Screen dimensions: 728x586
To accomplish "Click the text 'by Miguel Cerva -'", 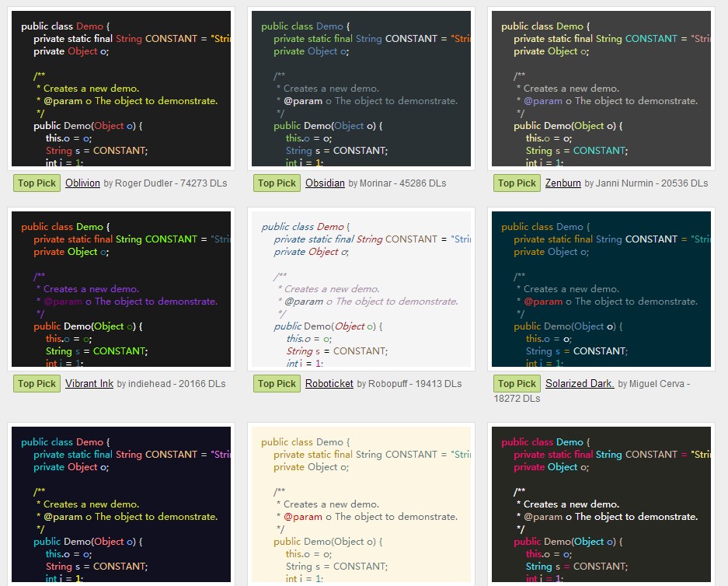I will (x=653, y=384).
